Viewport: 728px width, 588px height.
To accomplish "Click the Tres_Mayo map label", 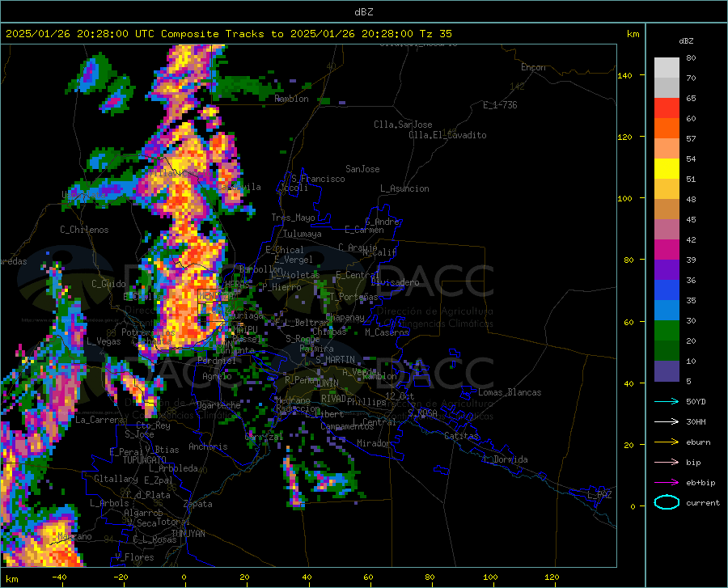I will pyautogui.click(x=293, y=218).
